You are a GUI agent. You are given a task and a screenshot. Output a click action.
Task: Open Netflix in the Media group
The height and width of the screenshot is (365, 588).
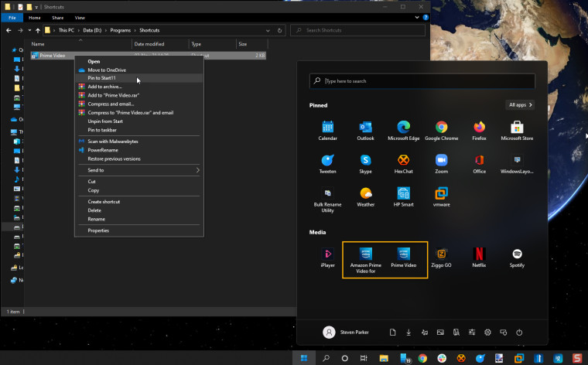coord(479,258)
